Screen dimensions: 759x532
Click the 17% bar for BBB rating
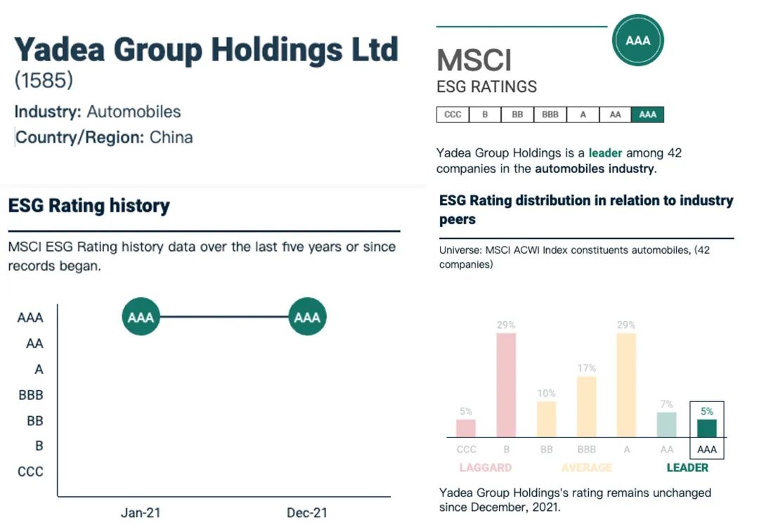point(587,406)
